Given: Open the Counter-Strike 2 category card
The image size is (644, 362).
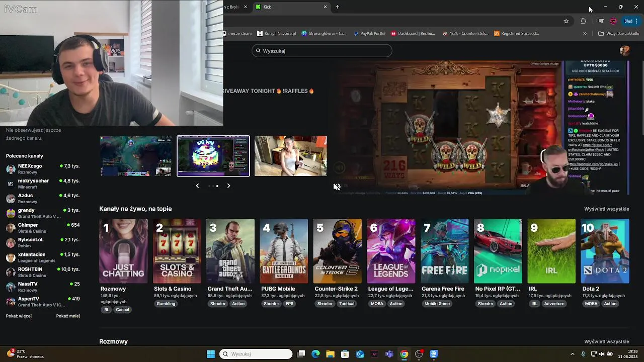Looking at the screenshot, I should (337, 251).
